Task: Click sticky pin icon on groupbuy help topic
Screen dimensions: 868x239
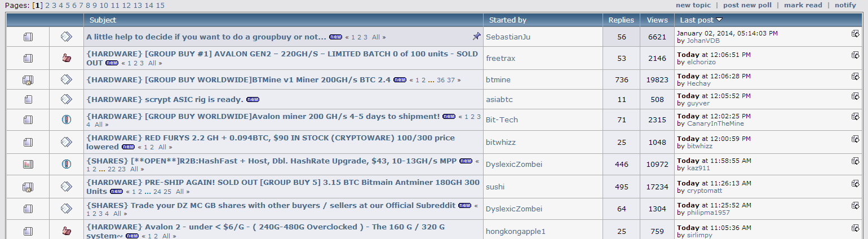Action: point(476,36)
